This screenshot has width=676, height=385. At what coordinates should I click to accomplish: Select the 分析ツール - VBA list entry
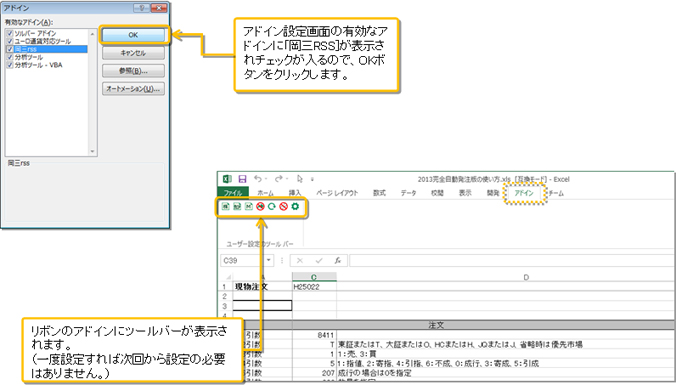(x=38, y=65)
